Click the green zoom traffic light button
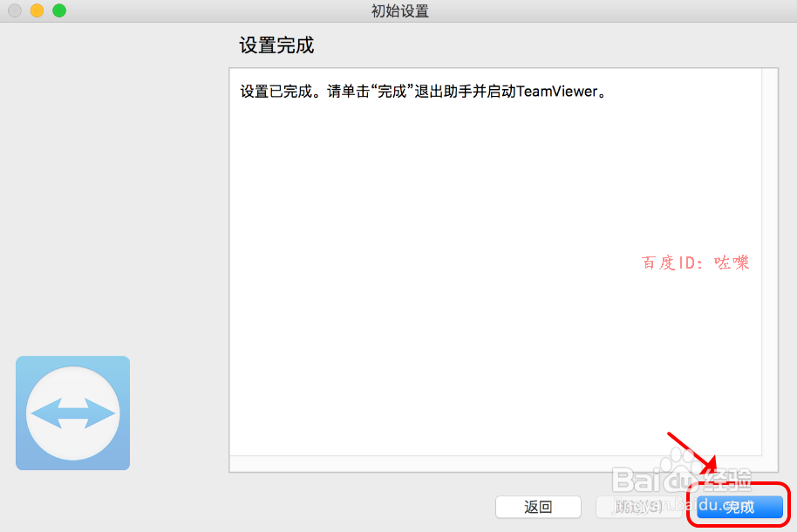 58,11
